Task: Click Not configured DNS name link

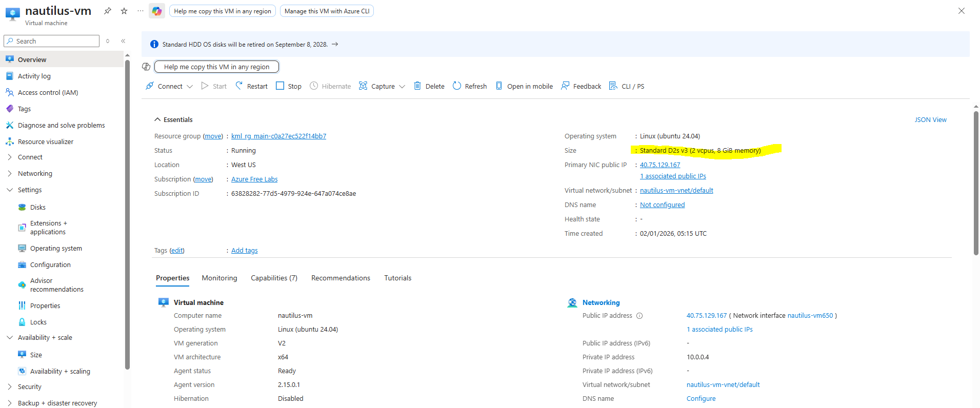Action: coord(662,205)
